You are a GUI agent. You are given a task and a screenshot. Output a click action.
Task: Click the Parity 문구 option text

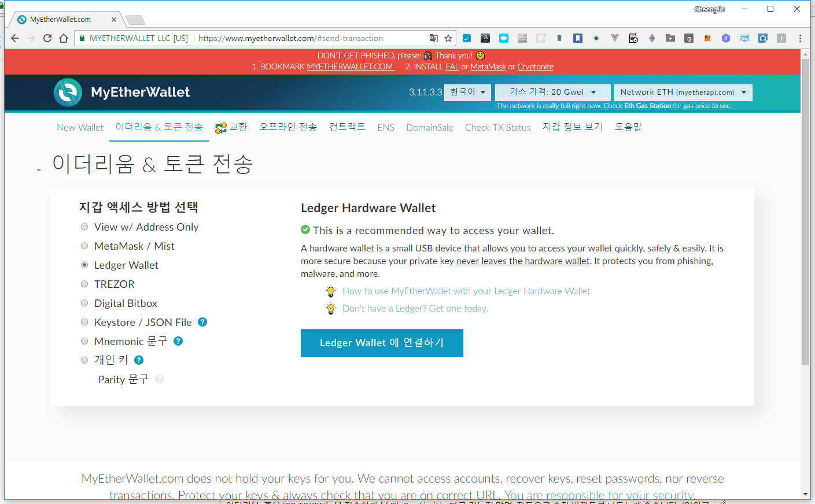point(123,380)
